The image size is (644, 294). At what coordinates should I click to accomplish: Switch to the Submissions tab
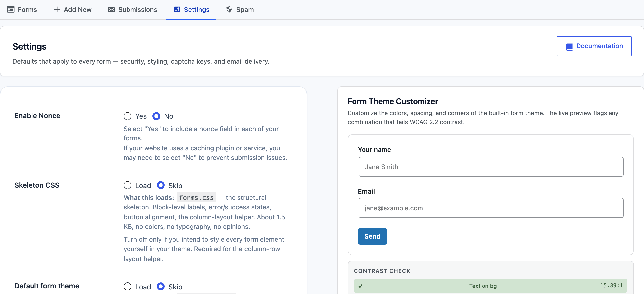coord(133,10)
